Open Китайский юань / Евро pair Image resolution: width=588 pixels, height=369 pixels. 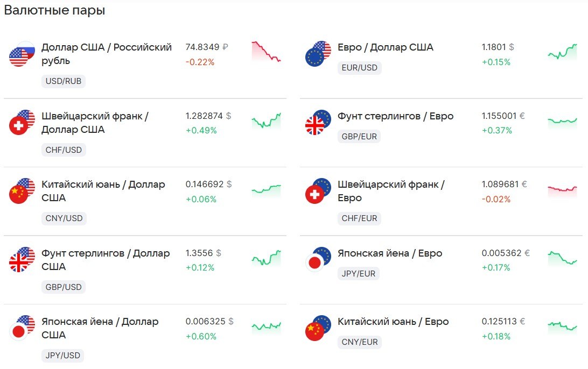click(393, 322)
